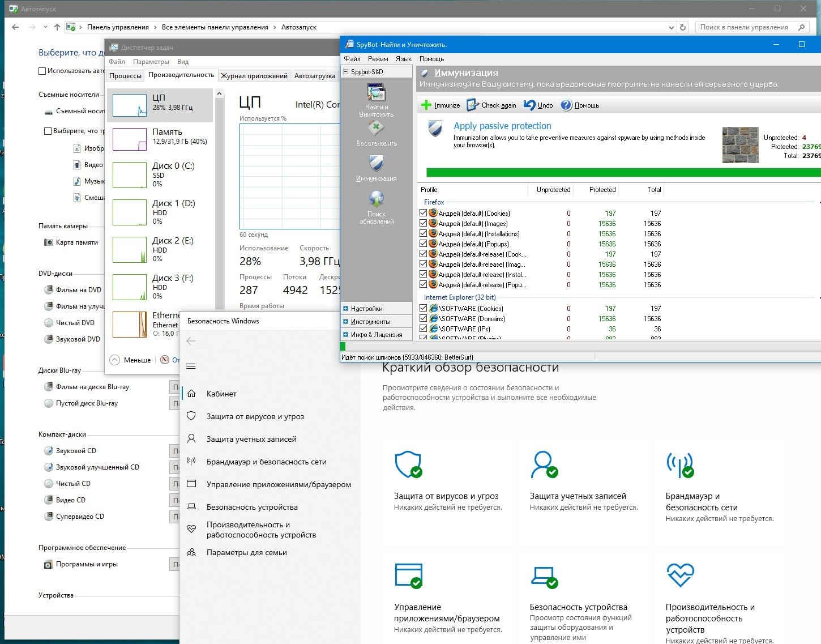Click the Check again icon in SpyBot toolbar
The height and width of the screenshot is (644, 821).
coord(473,105)
